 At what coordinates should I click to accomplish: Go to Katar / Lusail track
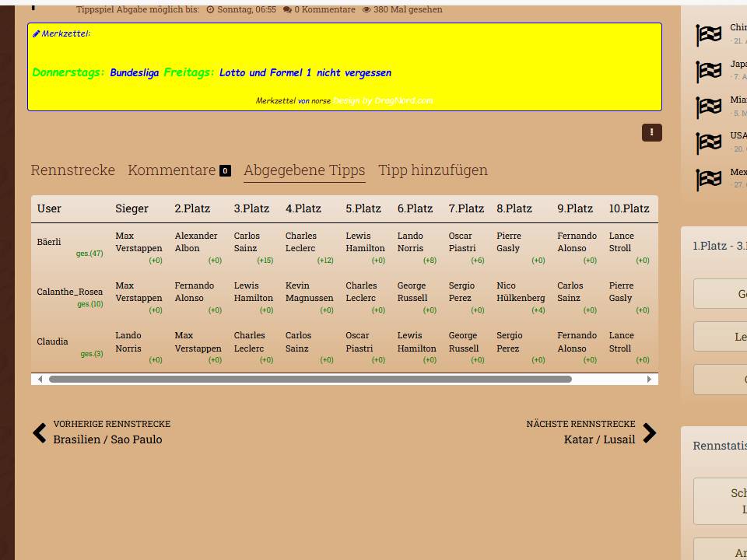tap(599, 439)
